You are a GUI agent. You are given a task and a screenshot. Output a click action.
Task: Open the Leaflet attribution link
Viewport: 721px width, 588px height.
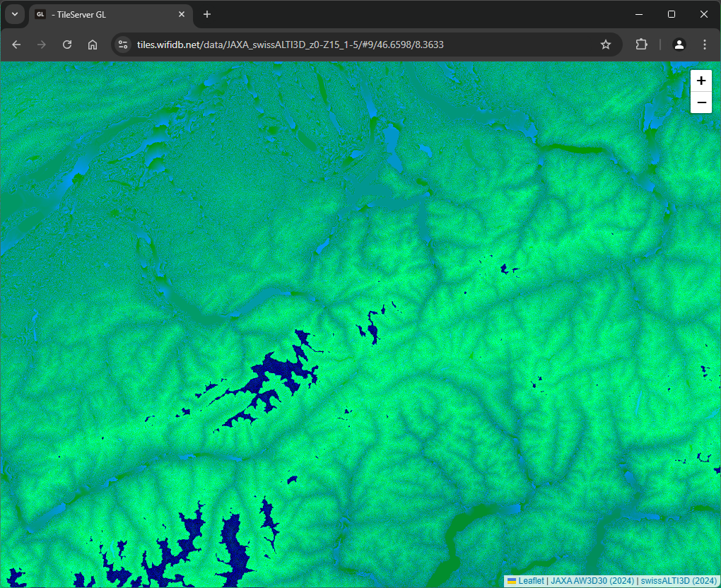(x=530, y=581)
